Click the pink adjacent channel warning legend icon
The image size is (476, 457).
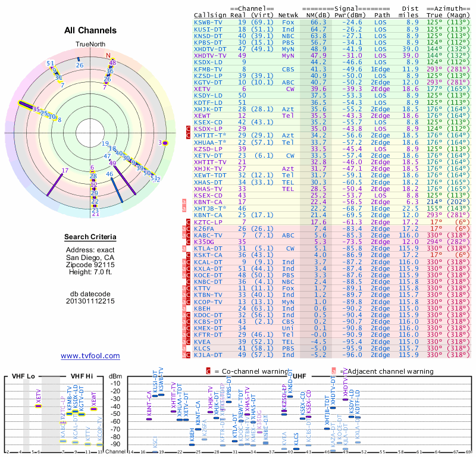[x=334, y=371]
